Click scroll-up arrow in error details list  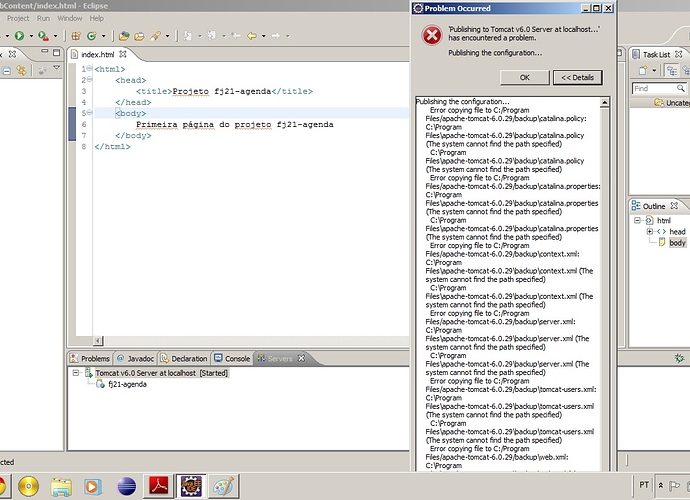[605, 103]
